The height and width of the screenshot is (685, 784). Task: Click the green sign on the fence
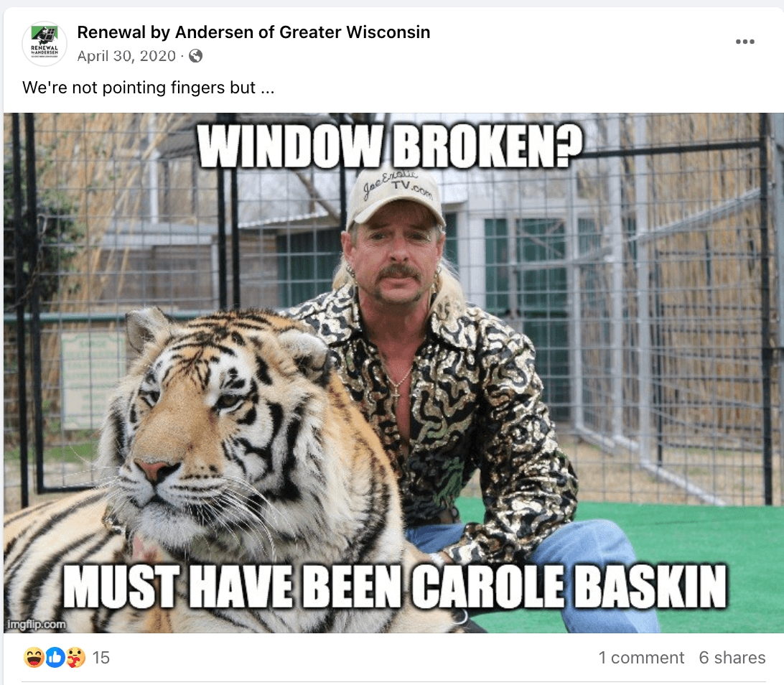pyautogui.click(x=93, y=381)
